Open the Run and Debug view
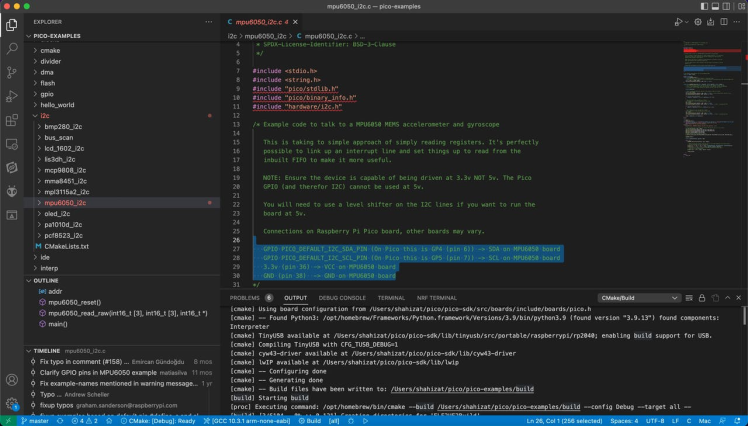748x426 pixels. click(12, 95)
